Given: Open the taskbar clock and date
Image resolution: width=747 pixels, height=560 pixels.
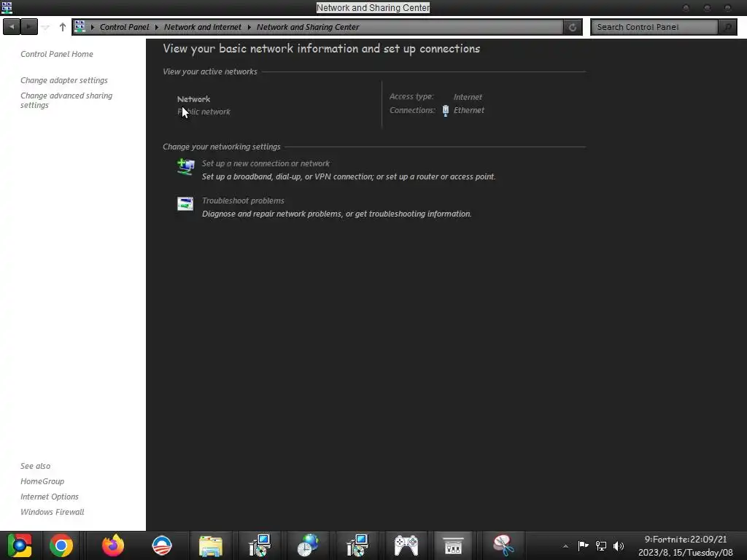Looking at the screenshot, I should click(x=686, y=546).
